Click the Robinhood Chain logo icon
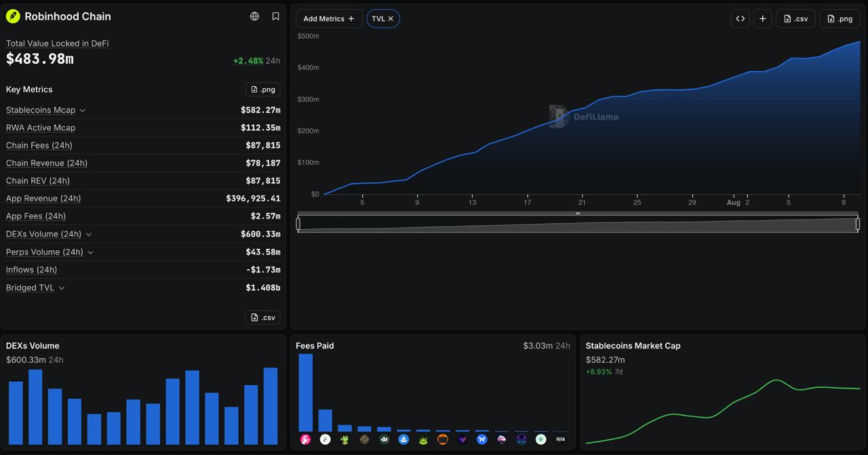 [x=13, y=16]
